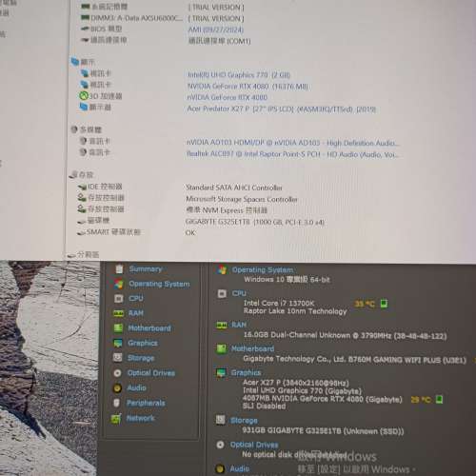Click the Optical Drives heading in summary

254,445
